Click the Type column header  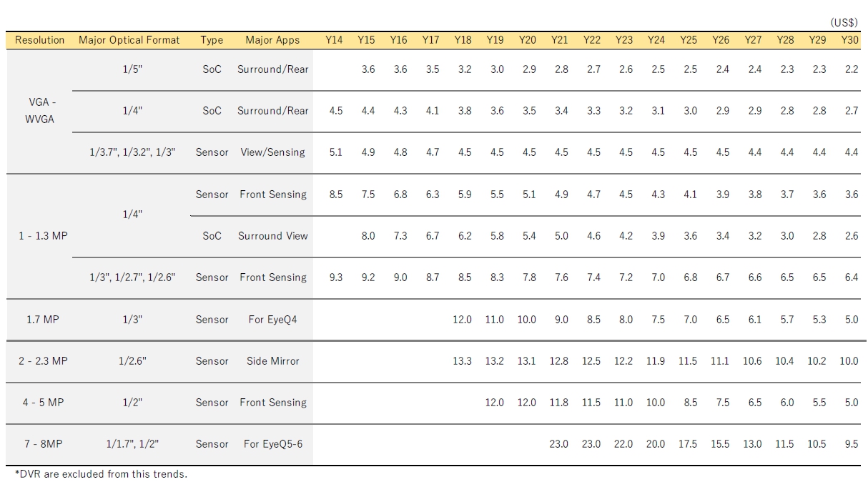point(212,41)
